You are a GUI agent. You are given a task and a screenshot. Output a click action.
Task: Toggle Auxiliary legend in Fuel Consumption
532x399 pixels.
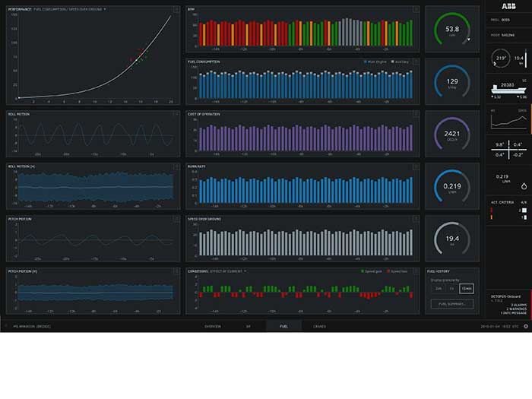tap(400, 62)
